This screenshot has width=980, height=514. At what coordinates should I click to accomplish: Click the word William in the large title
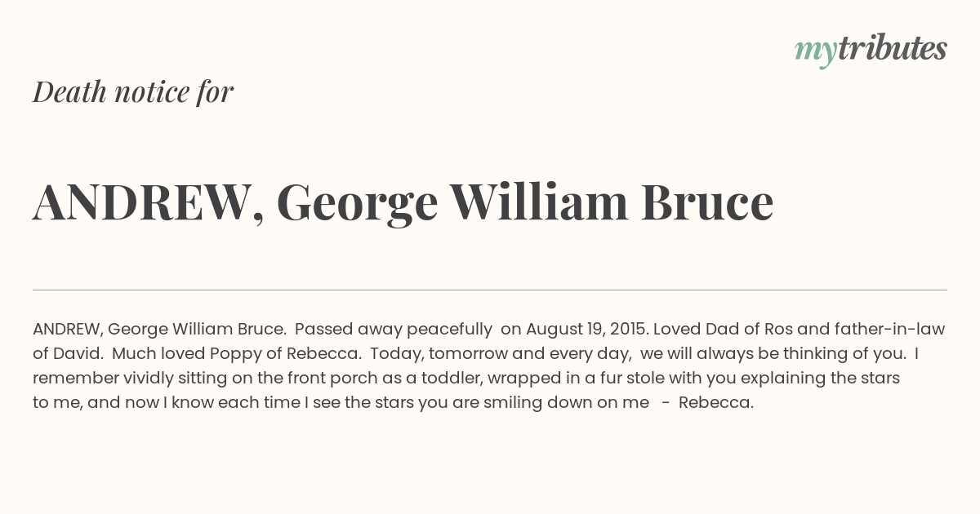539,202
